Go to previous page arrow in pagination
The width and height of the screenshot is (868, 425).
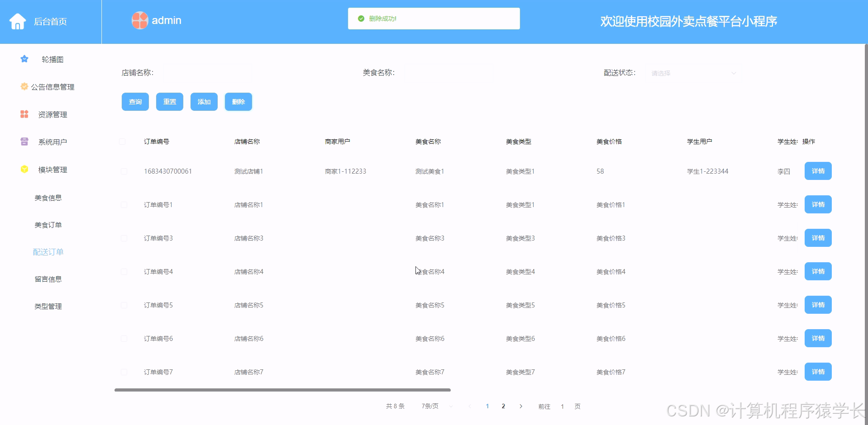pos(470,406)
